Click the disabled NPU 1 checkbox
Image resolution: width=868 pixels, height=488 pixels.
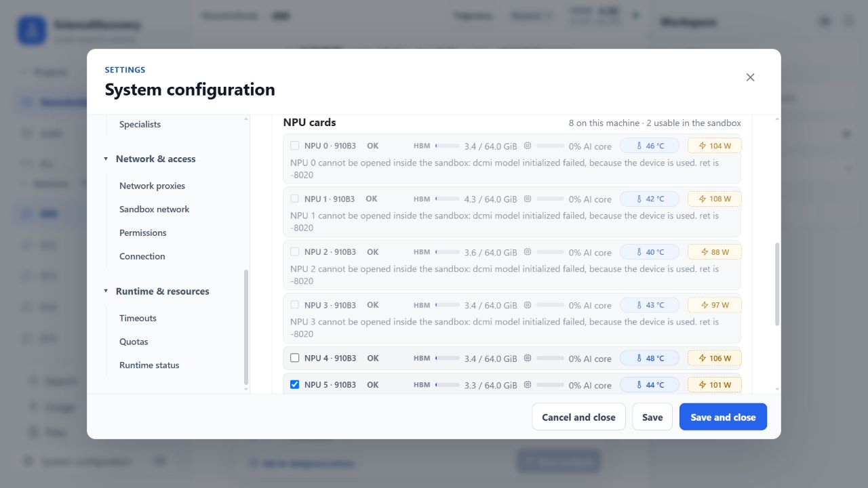tap(294, 199)
